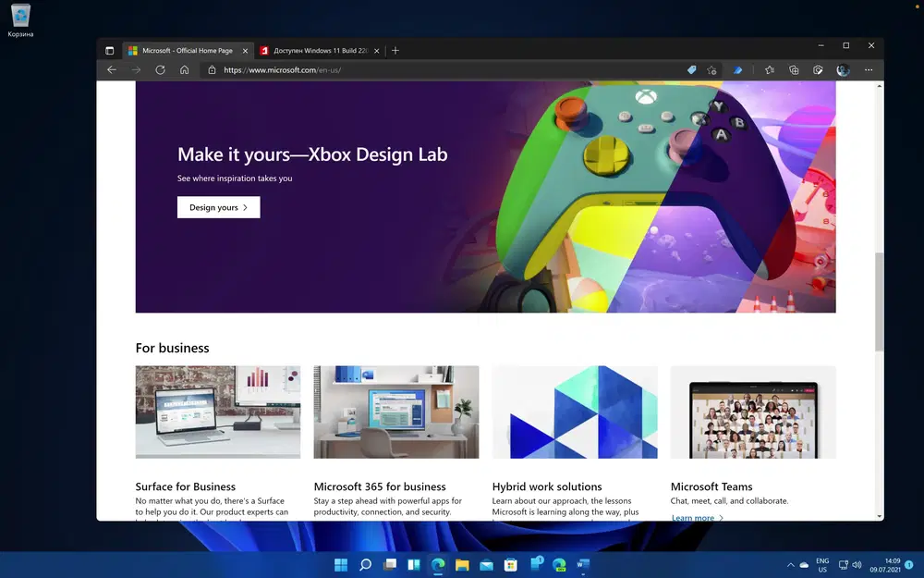Viewport: 924px width, 578px height.
Task: Click the Microsoft 365 for business heading
Action: pyautogui.click(x=380, y=486)
